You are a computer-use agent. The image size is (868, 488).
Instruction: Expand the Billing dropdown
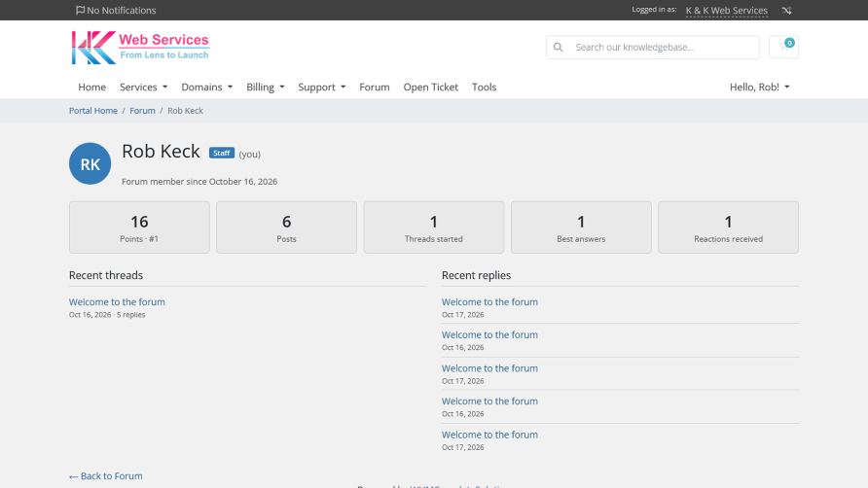(x=265, y=87)
